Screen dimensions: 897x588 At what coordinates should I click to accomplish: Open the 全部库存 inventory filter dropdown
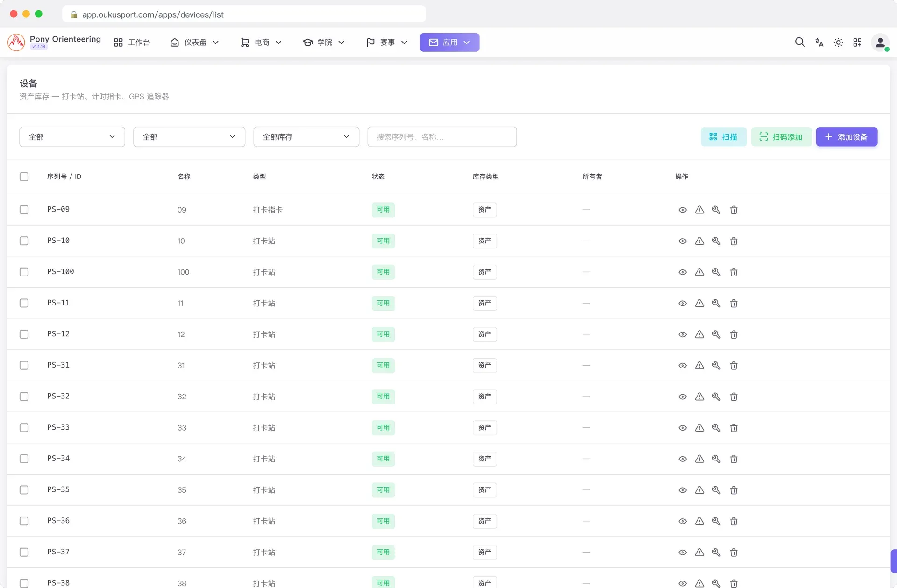306,137
